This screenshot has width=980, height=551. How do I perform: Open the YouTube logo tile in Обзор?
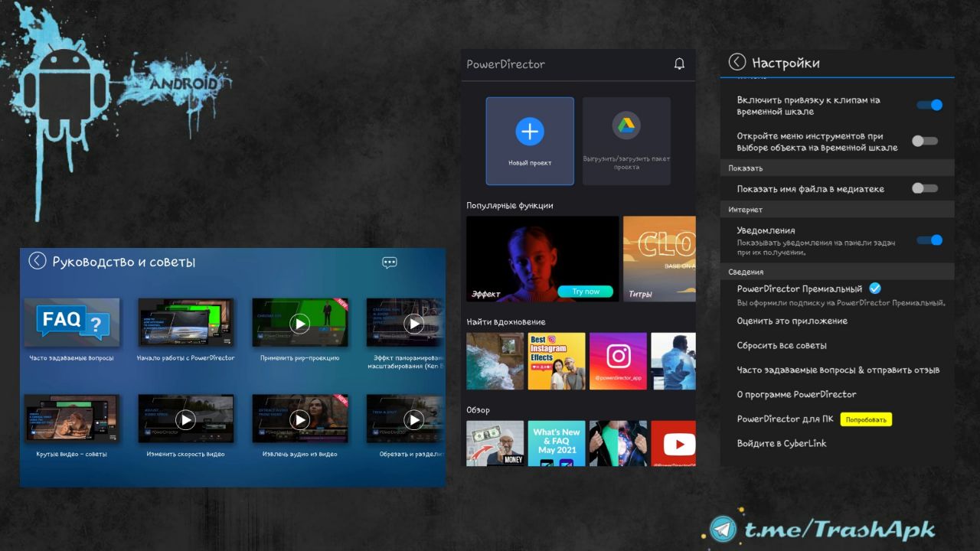tap(673, 444)
